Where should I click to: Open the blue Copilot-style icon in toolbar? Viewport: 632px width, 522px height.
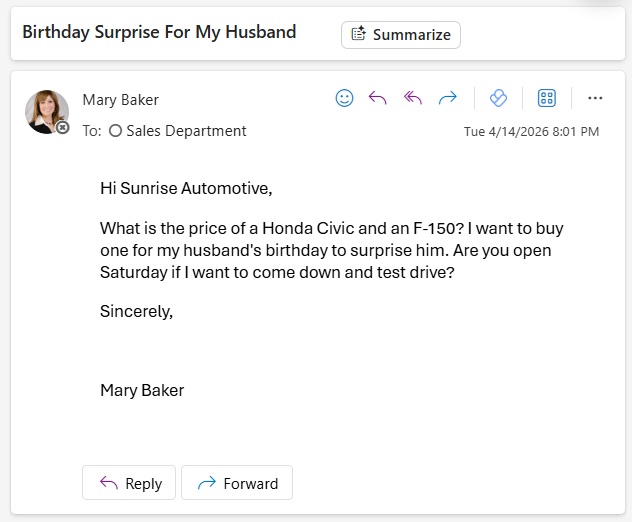point(498,98)
